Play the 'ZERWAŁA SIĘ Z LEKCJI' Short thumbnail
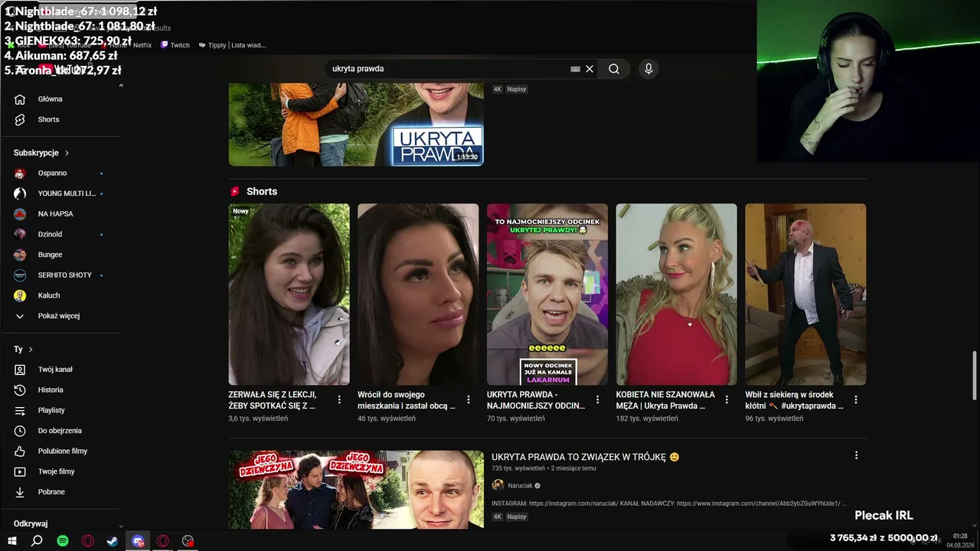 [x=289, y=294]
